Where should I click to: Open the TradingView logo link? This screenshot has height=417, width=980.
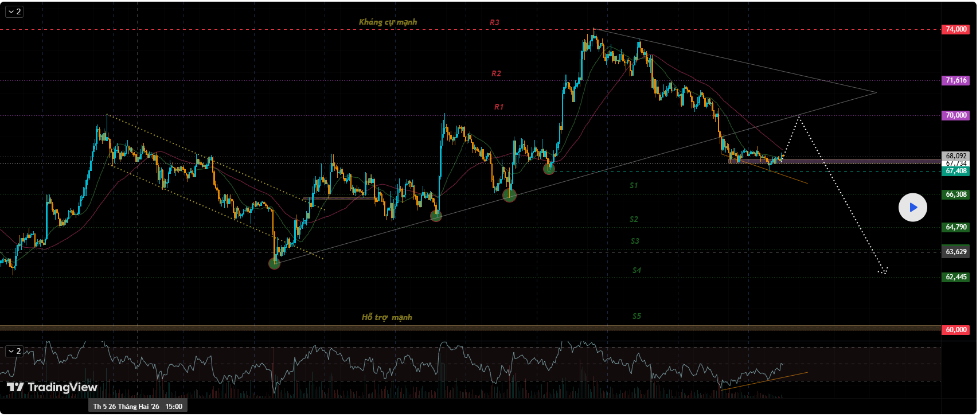[x=52, y=387]
